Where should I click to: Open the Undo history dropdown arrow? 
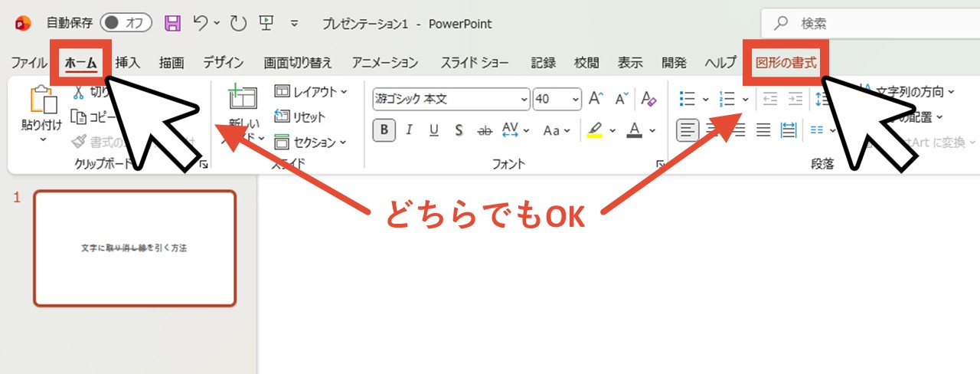pos(217,23)
